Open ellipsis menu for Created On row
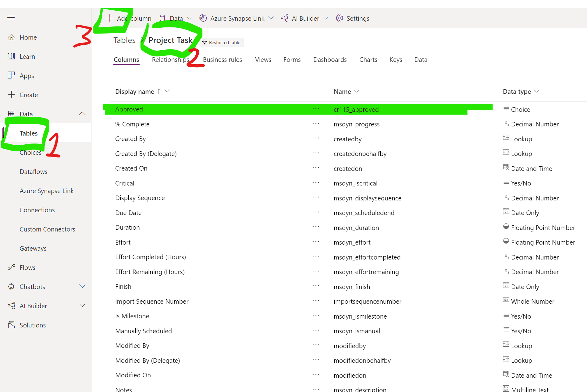 coord(316,168)
